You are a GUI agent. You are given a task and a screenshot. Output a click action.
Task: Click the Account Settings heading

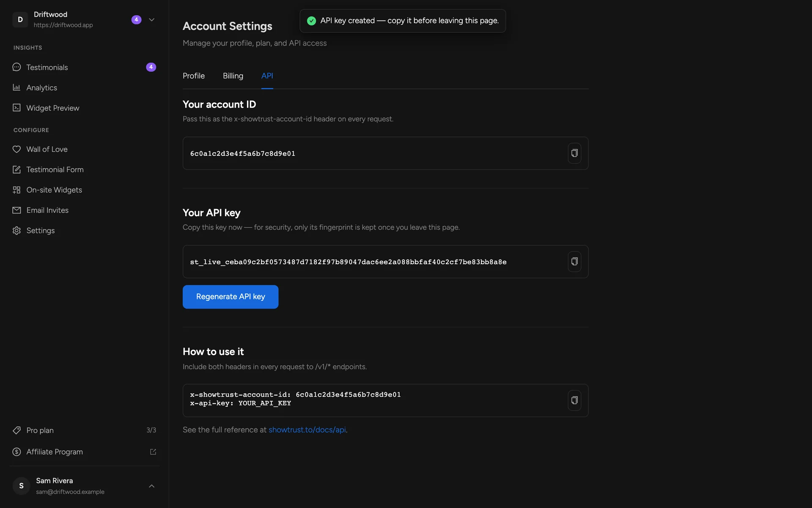pyautogui.click(x=228, y=26)
